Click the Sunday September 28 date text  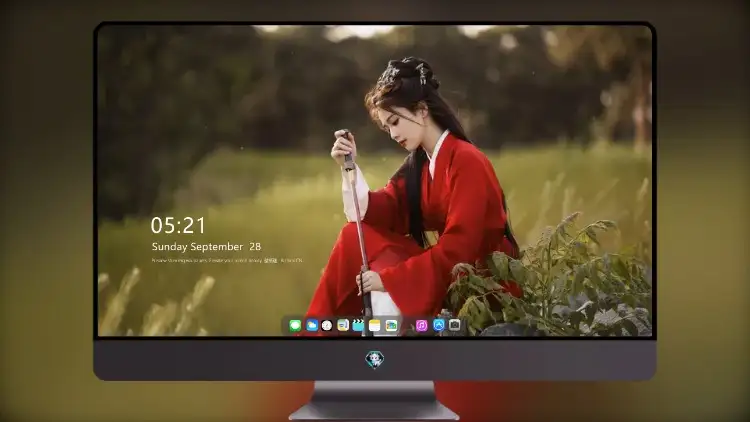tap(206, 246)
